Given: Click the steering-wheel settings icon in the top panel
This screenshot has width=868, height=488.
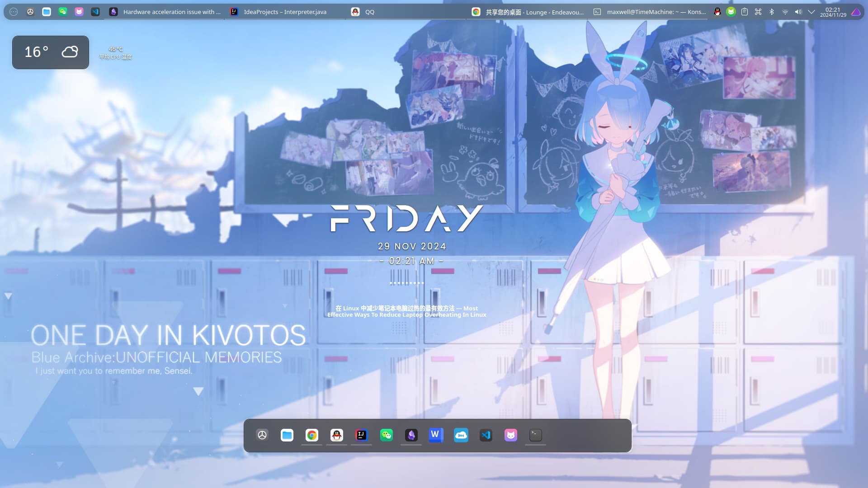Looking at the screenshot, I should 30,12.
